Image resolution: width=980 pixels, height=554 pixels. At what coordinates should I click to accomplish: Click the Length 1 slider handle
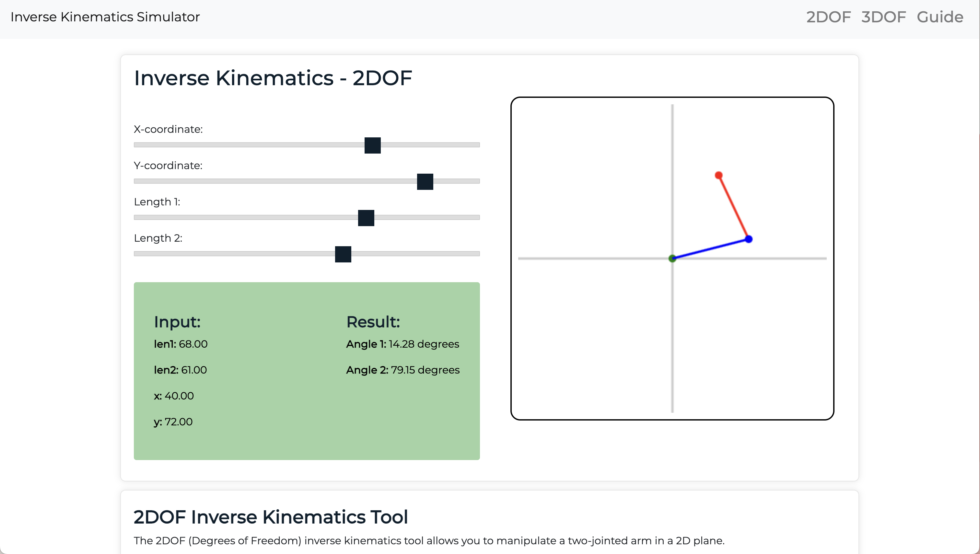(x=366, y=218)
